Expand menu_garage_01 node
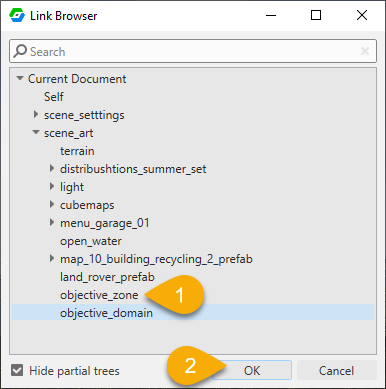The image size is (386, 389). pyautogui.click(x=52, y=222)
